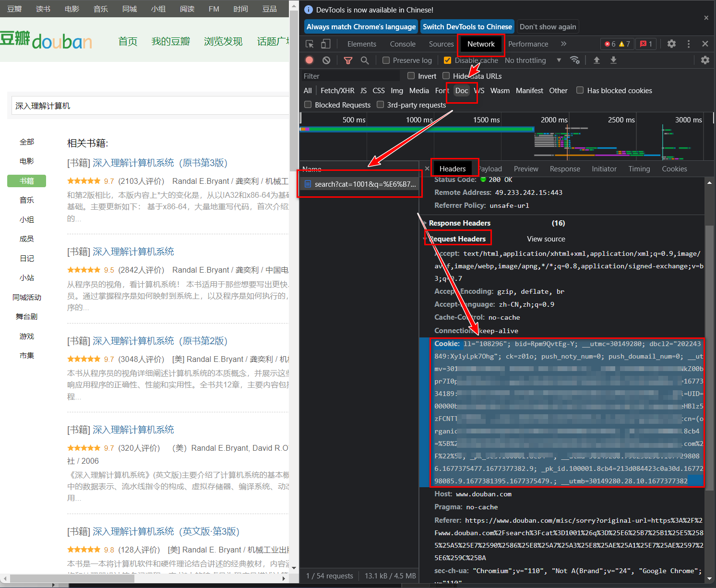Screen dimensions: 716x588
Task: Click Don't show again button
Action: click(548, 26)
